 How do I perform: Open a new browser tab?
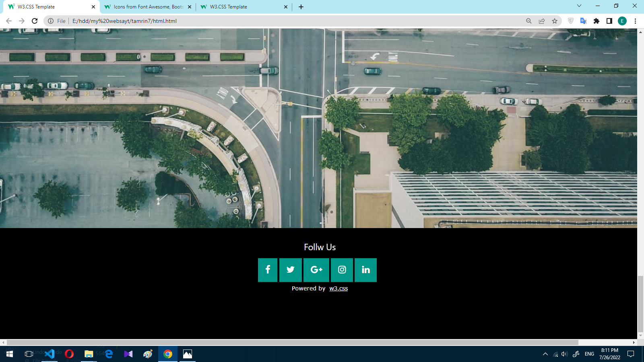coord(301,7)
